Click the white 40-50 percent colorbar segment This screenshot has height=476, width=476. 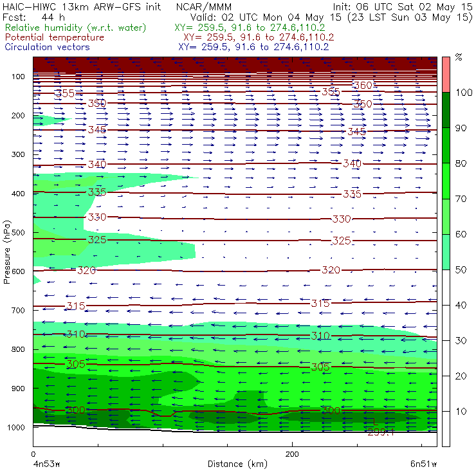coord(446,287)
